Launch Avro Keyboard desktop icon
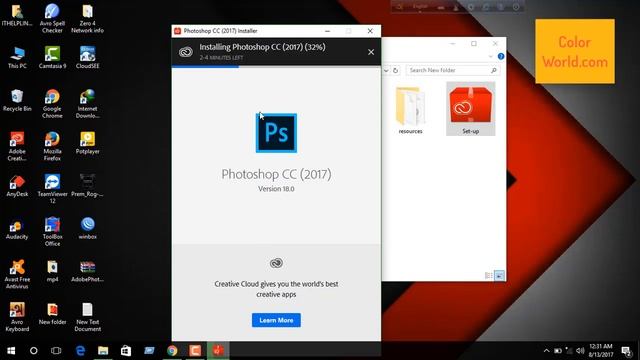The width and height of the screenshot is (640, 360). coord(17,317)
